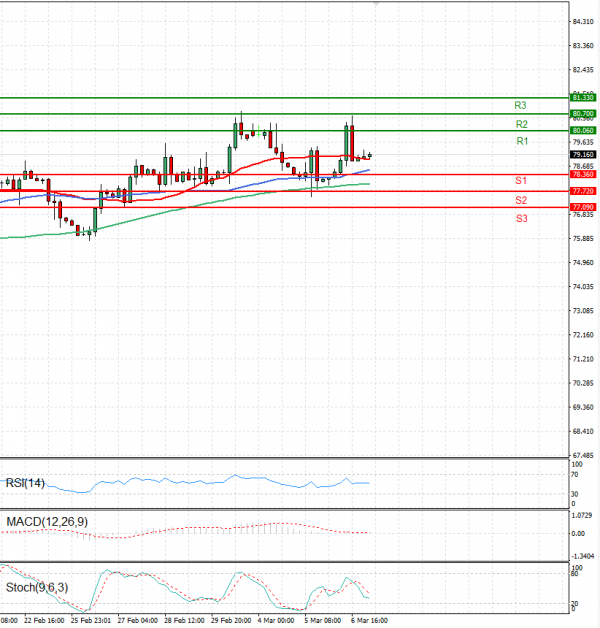This screenshot has width=600, height=628.
Task: Click the 84.310 price axis value
Action: 583,22
